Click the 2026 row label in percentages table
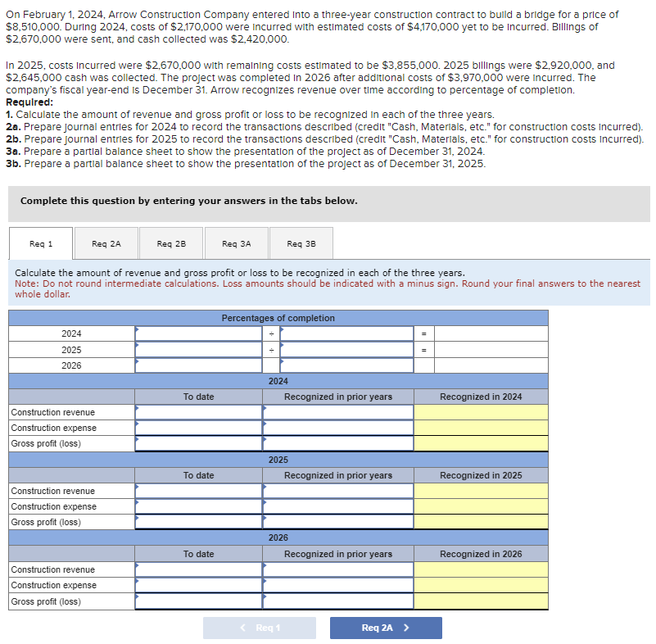656x644 pixels. (x=71, y=365)
